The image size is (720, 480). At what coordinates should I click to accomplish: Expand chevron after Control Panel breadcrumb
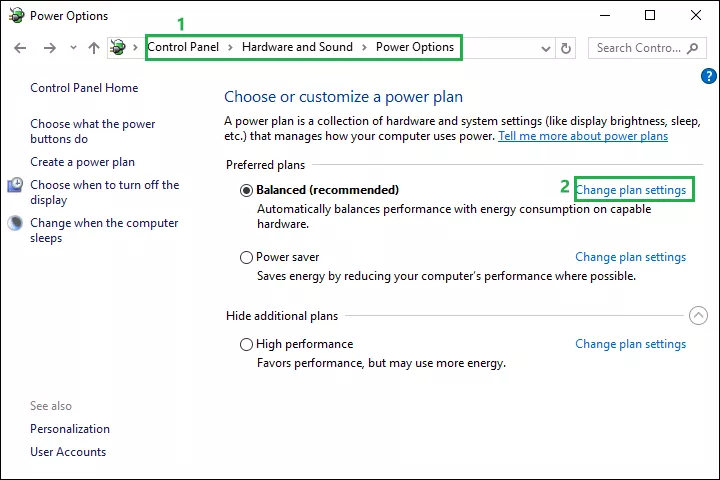tap(231, 47)
